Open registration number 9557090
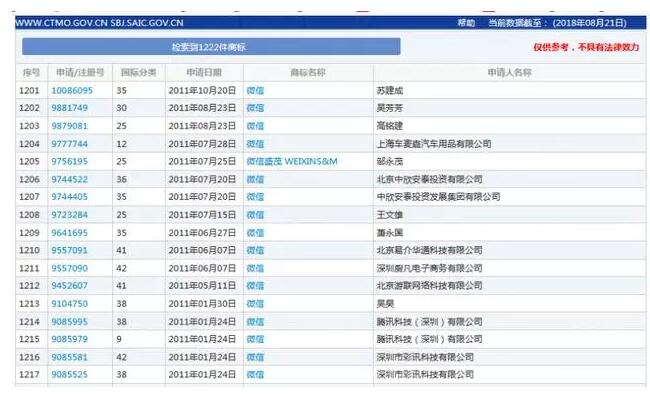650x401 pixels. tap(70, 268)
